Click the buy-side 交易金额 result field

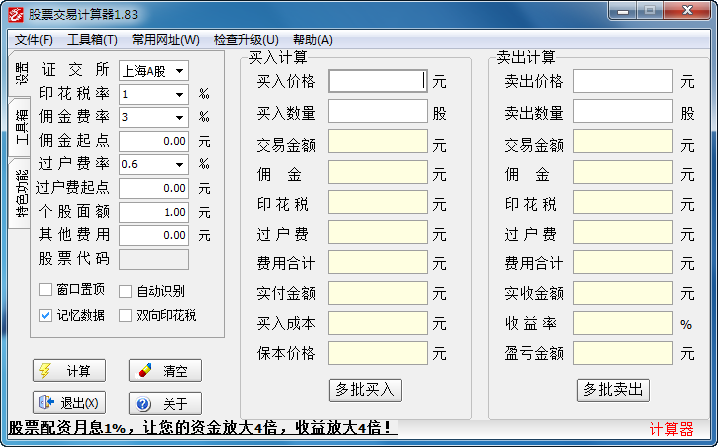pos(378,141)
